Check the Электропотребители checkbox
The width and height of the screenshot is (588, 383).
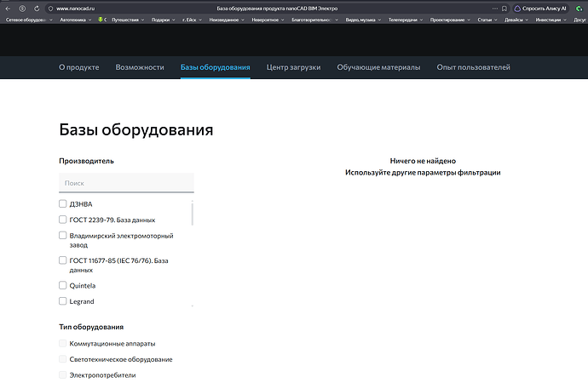click(62, 374)
